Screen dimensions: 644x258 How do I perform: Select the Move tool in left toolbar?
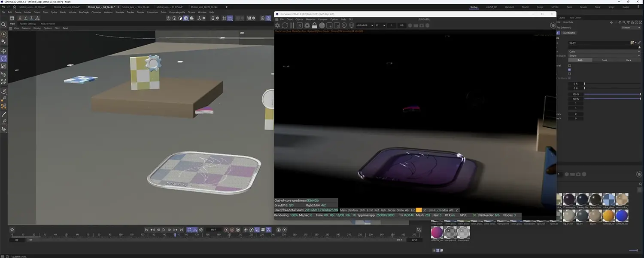(4, 51)
